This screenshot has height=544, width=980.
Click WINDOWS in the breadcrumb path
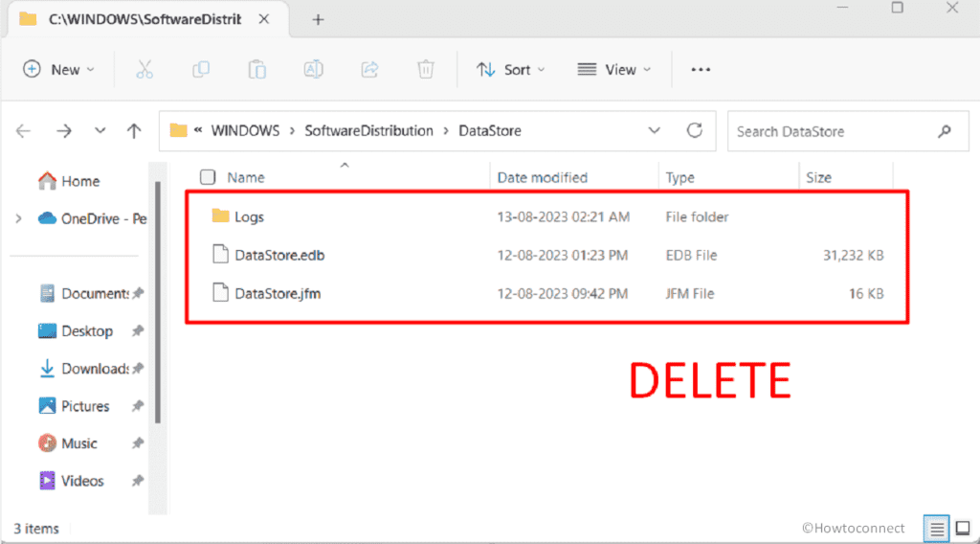tap(245, 130)
